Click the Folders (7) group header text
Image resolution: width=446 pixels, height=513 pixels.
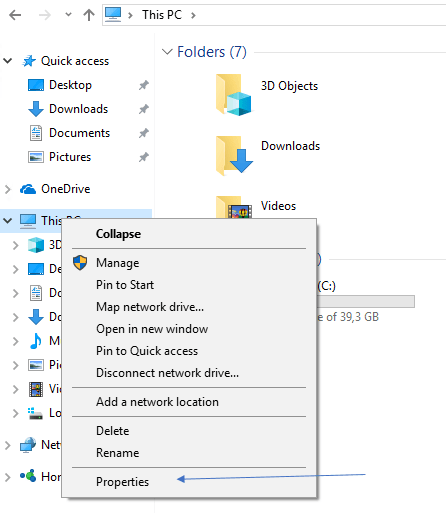pyautogui.click(x=212, y=52)
